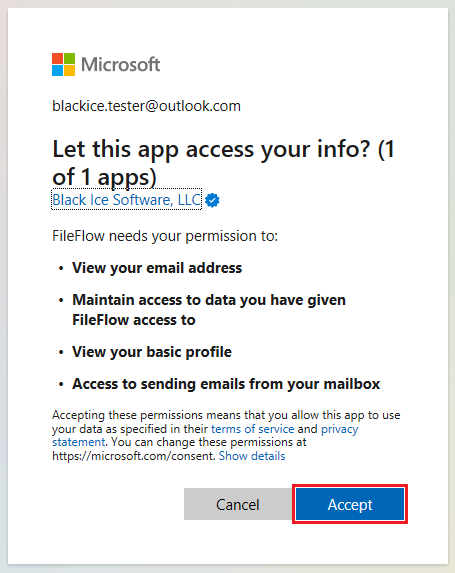455x573 pixels.
Task: Click the microsoft.com/consent URL text
Action: [x=133, y=456]
